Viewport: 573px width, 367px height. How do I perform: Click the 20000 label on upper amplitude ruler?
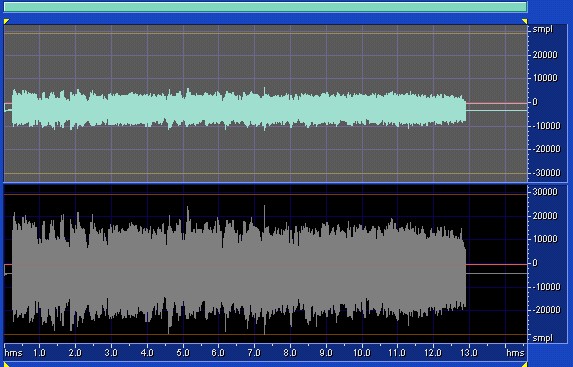[x=544, y=55]
